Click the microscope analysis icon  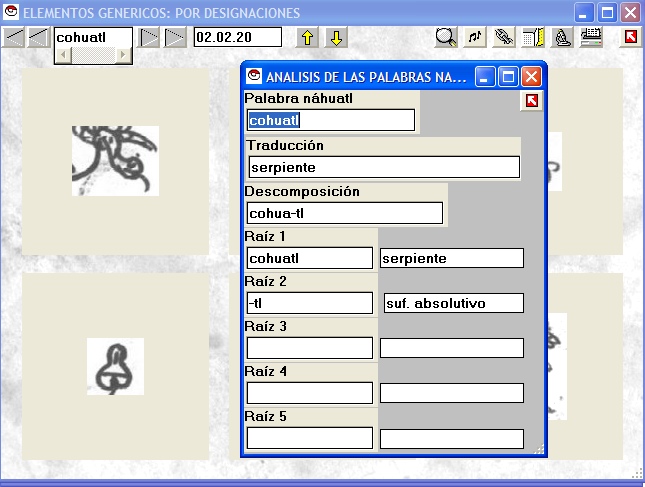click(x=562, y=38)
